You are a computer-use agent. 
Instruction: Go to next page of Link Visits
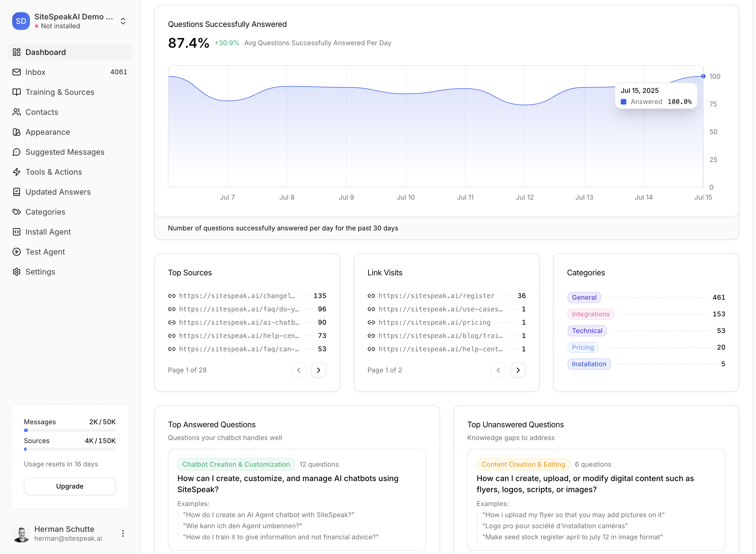(518, 370)
